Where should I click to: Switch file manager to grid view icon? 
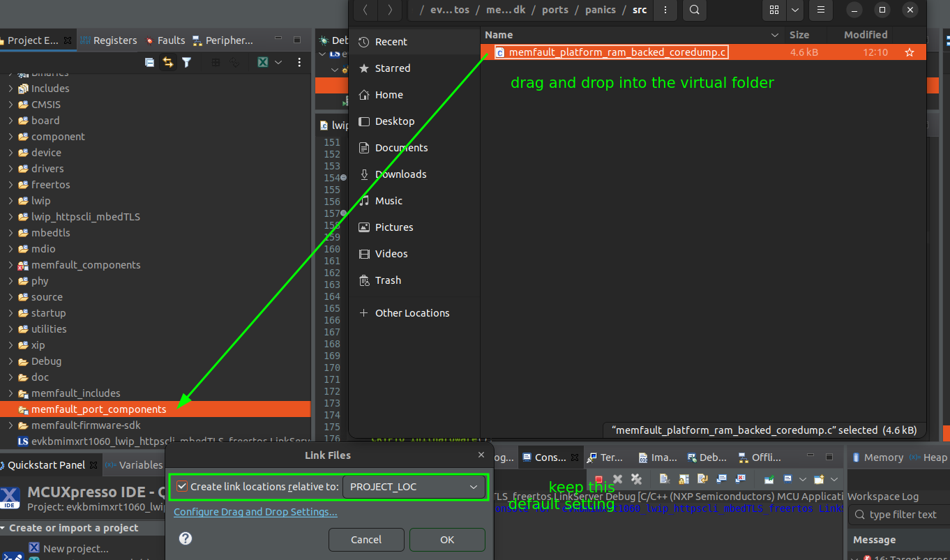(774, 10)
